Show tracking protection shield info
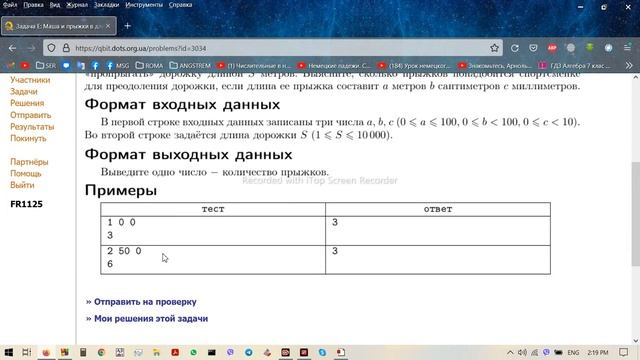Screen dimensions: 640x360 tap(51, 48)
